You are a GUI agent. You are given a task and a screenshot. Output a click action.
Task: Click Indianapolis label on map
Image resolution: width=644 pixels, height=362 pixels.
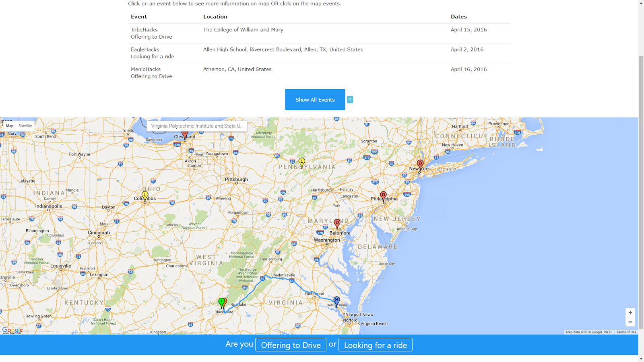49,206
